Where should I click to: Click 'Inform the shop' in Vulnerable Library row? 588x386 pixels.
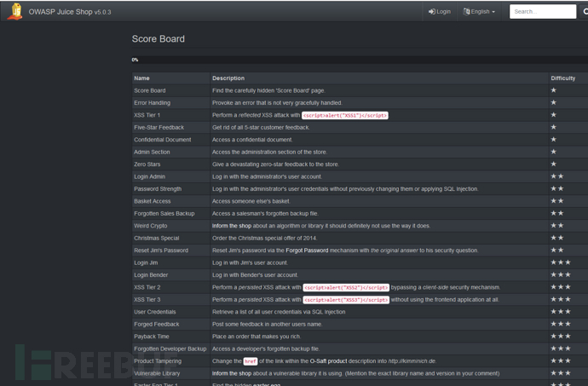[x=232, y=373]
